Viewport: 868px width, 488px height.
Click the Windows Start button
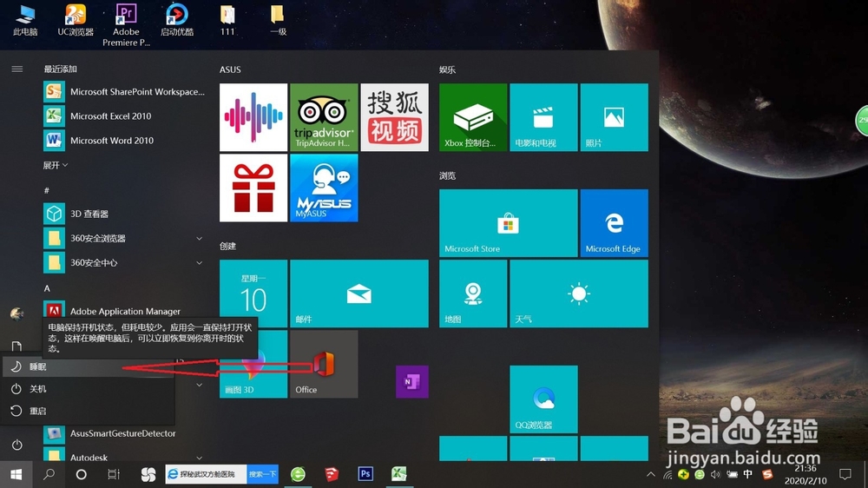click(16, 474)
